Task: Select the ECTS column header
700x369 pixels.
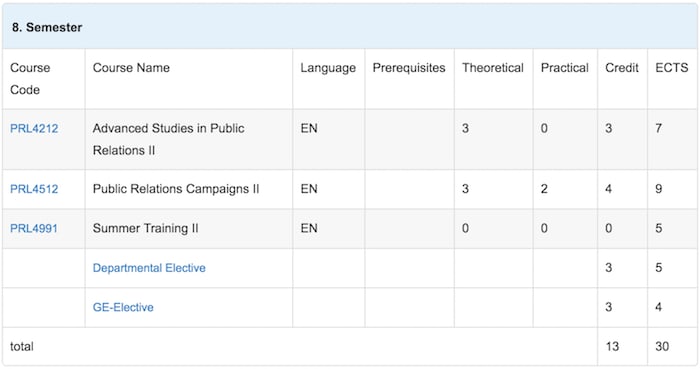Action: (x=672, y=68)
